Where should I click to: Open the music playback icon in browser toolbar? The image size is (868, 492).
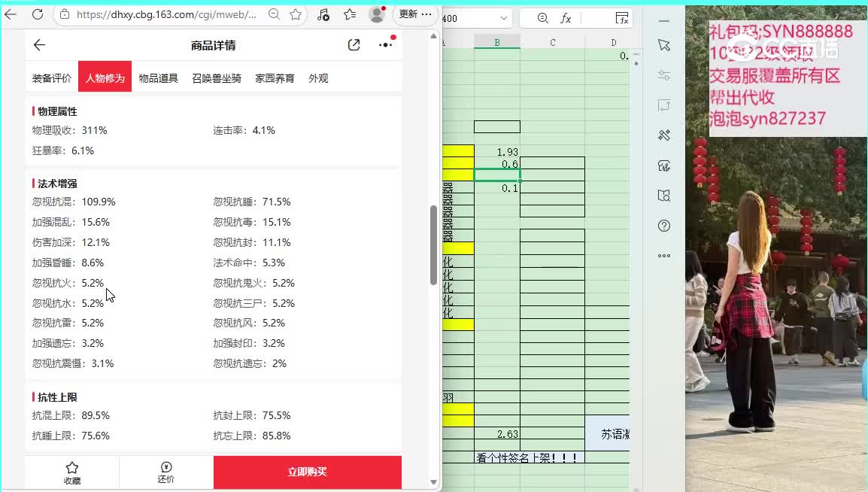[x=323, y=14]
